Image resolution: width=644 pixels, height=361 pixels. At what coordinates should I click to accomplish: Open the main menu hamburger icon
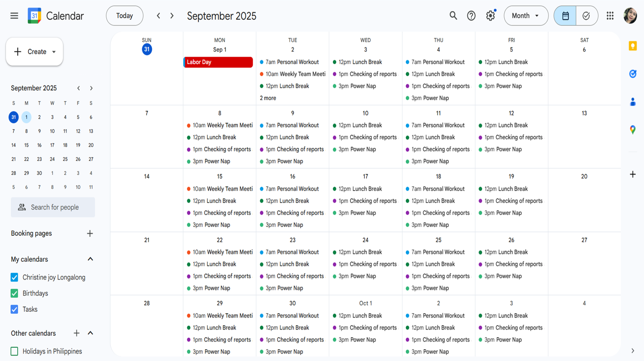pyautogui.click(x=14, y=16)
